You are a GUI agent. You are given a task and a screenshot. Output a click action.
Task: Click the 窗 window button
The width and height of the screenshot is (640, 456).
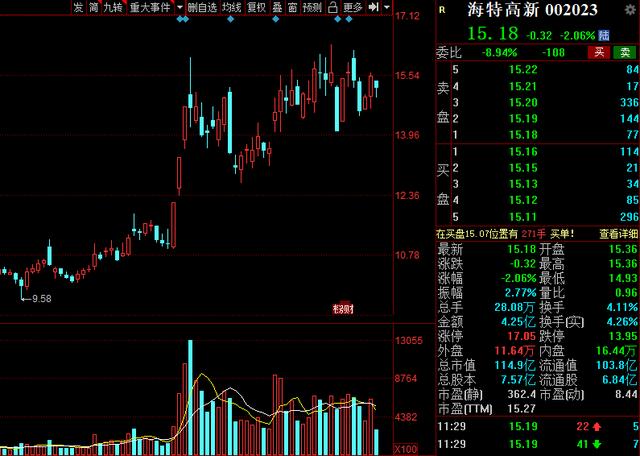click(x=292, y=7)
